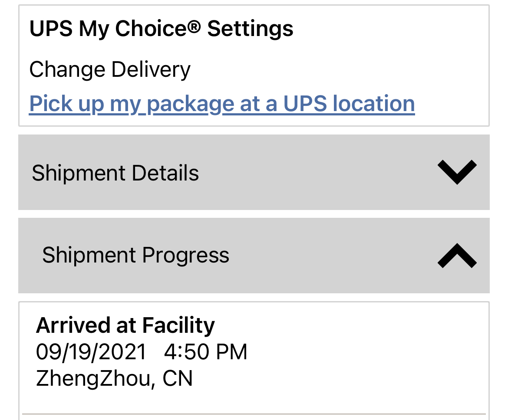
Task: Click the Shipment Details header label
Action: (115, 173)
